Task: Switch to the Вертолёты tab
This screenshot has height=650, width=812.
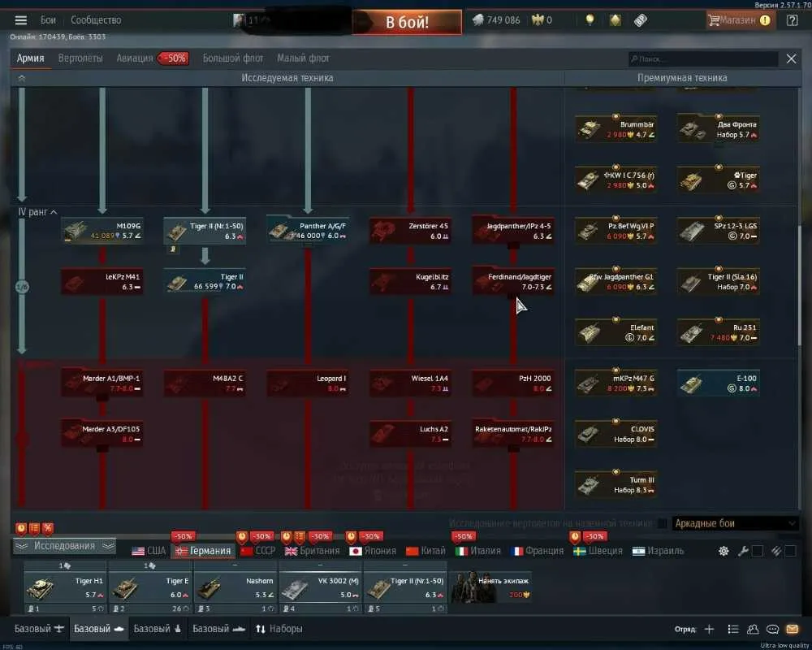Action: pos(80,58)
